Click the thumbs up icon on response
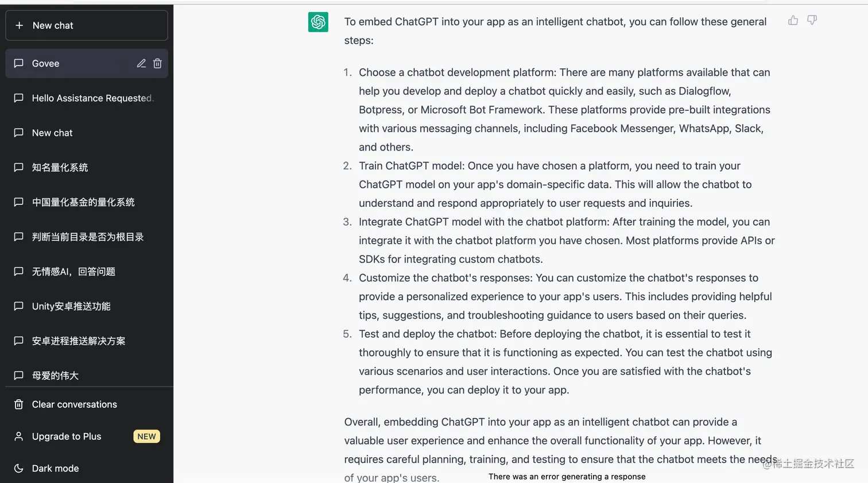This screenshot has width=868, height=483. [x=793, y=21]
